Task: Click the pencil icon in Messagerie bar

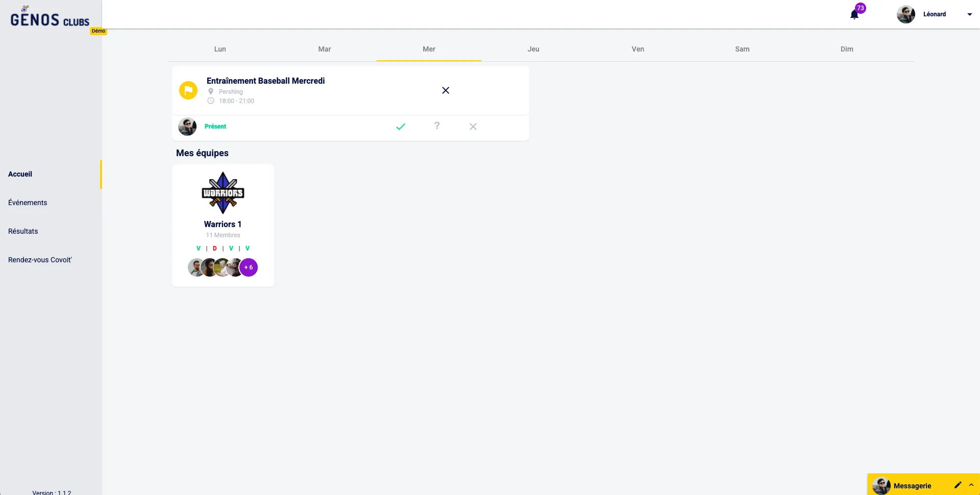Action: click(958, 485)
